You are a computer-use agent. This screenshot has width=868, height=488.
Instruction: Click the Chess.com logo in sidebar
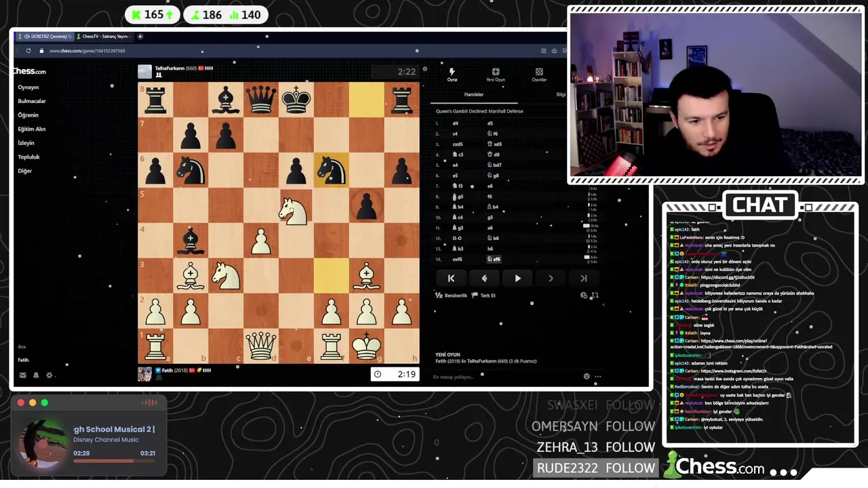29,71
